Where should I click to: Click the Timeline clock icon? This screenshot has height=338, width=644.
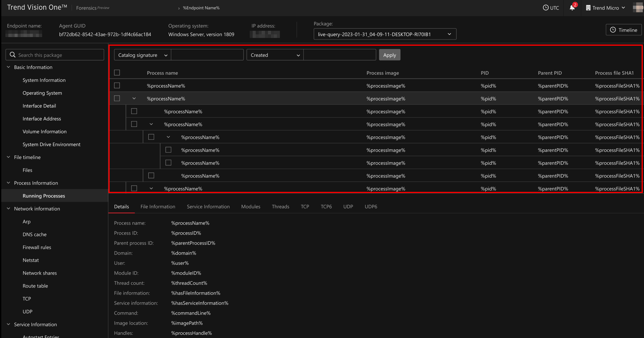coord(614,30)
